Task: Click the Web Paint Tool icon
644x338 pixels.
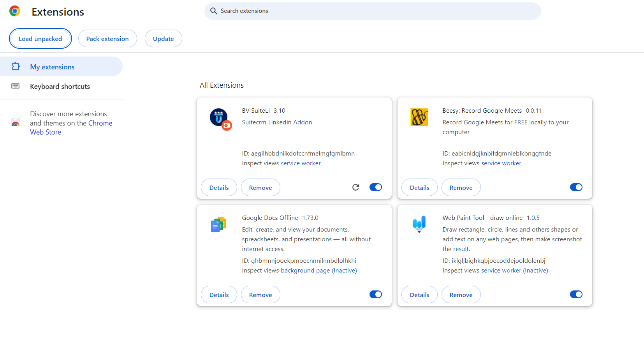Action: coord(419,224)
